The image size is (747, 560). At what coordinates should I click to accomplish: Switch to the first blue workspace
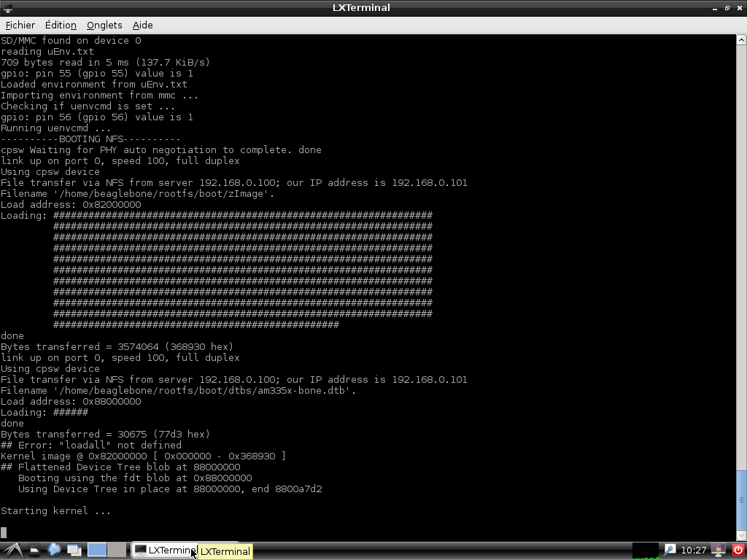point(97,551)
